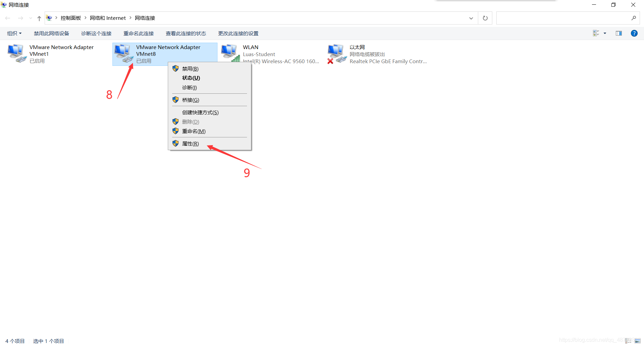
Task: Show the preview pane icon
Action: point(618,33)
